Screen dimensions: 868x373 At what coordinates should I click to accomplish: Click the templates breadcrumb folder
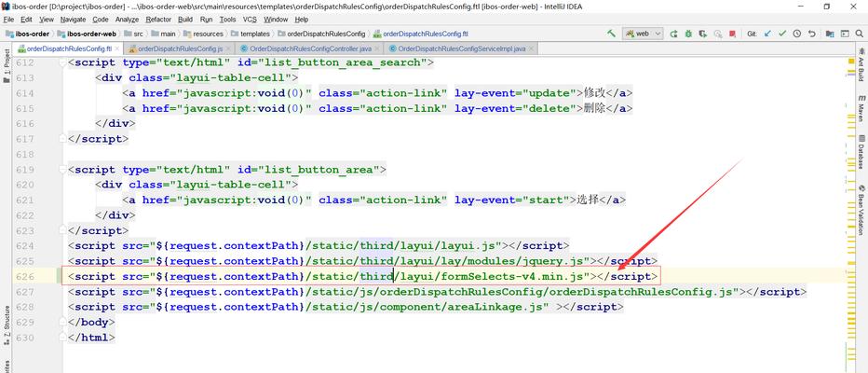pyautogui.click(x=251, y=34)
